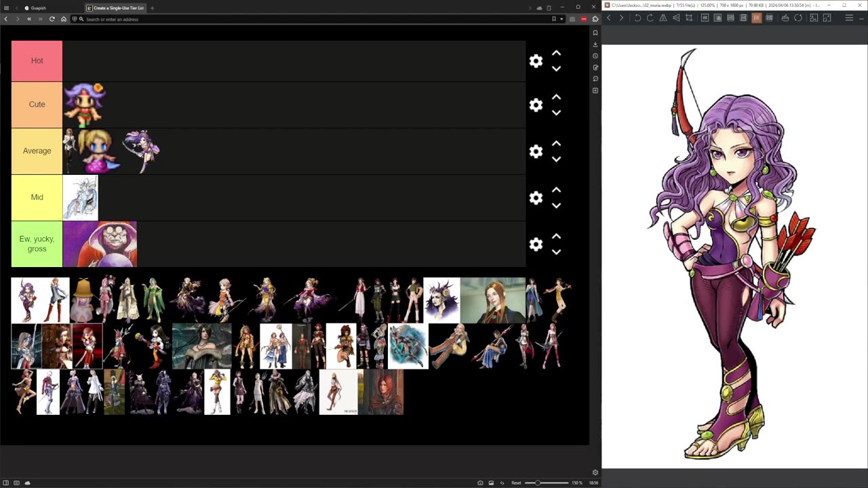Move Cute tier row down
Image resolution: width=868 pixels, height=488 pixels.
pos(556,113)
